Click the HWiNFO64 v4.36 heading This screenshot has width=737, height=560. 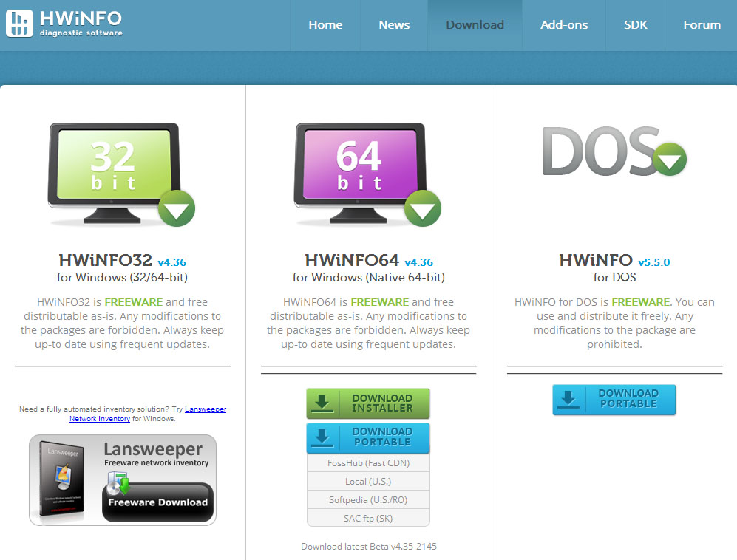[x=368, y=260]
